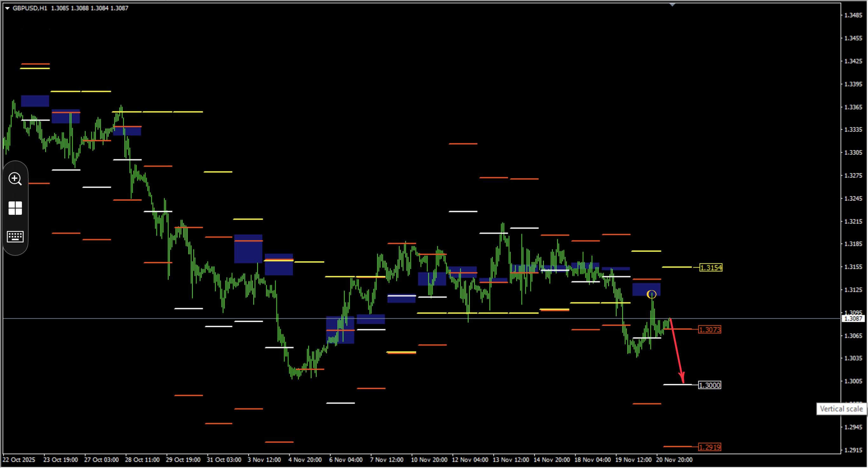Viewport: 868px width, 468px height.
Task: Select the 1.3154 yellow price label
Action: [x=711, y=268]
